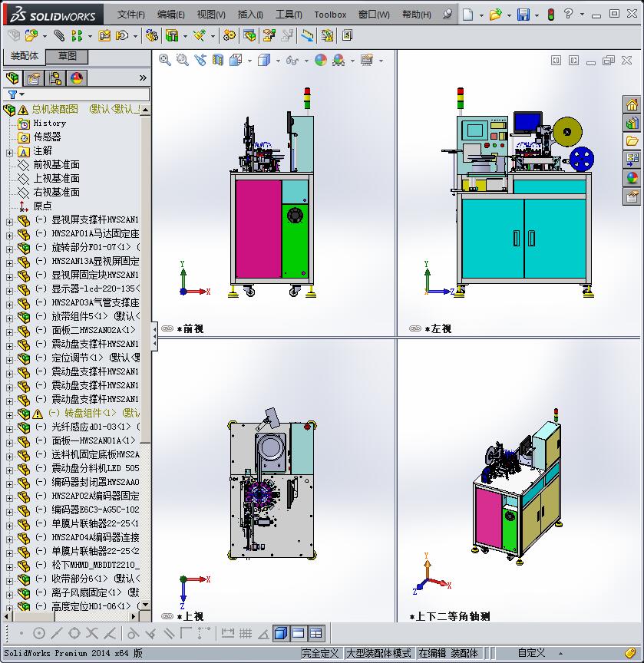Click the Apply Scene icon

pyautogui.click(x=339, y=61)
